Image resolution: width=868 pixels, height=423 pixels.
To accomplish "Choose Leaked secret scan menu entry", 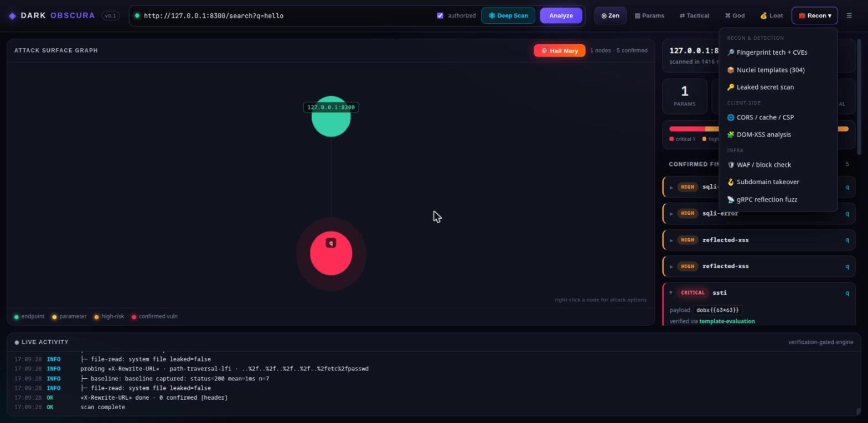I will pos(778,87).
